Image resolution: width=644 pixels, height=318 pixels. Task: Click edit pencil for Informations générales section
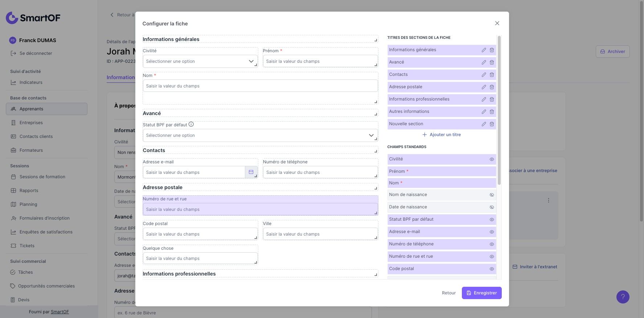point(484,50)
